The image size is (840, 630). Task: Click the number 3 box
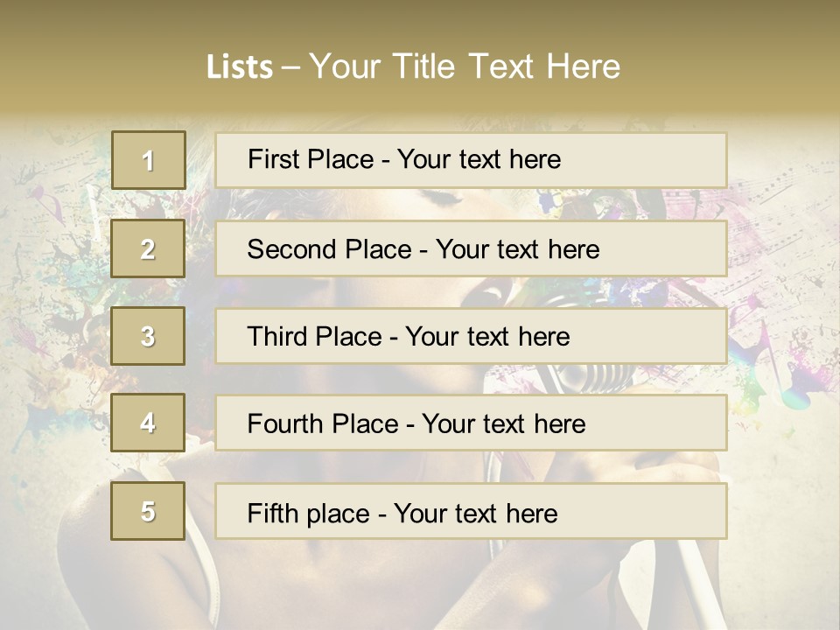(148, 336)
